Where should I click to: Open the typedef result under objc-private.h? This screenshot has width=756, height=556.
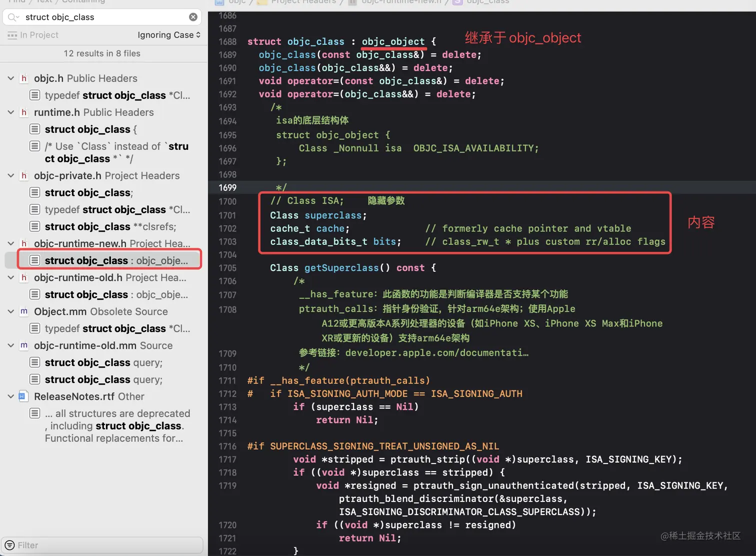click(103, 210)
